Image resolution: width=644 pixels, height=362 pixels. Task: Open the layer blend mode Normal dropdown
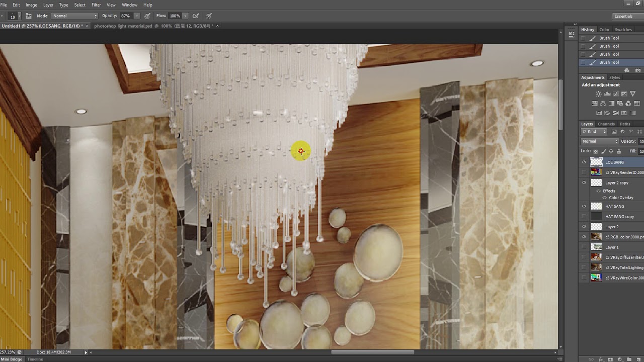click(600, 141)
